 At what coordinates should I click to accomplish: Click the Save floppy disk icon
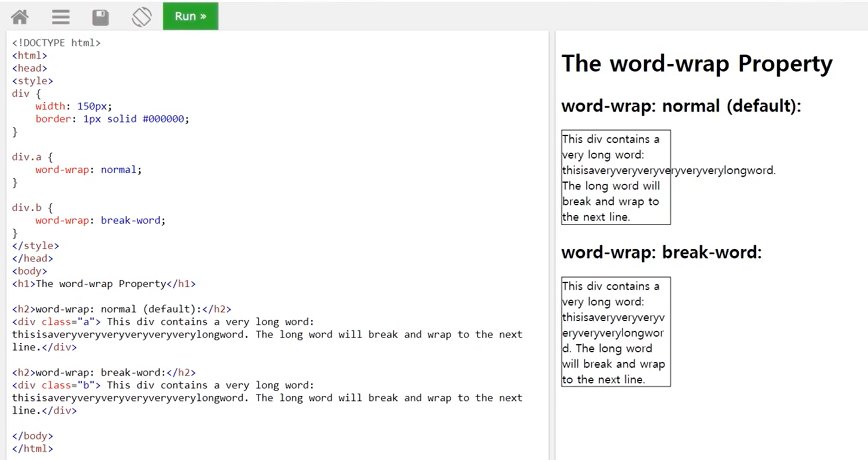pyautogui.click(x=100, y=18)
